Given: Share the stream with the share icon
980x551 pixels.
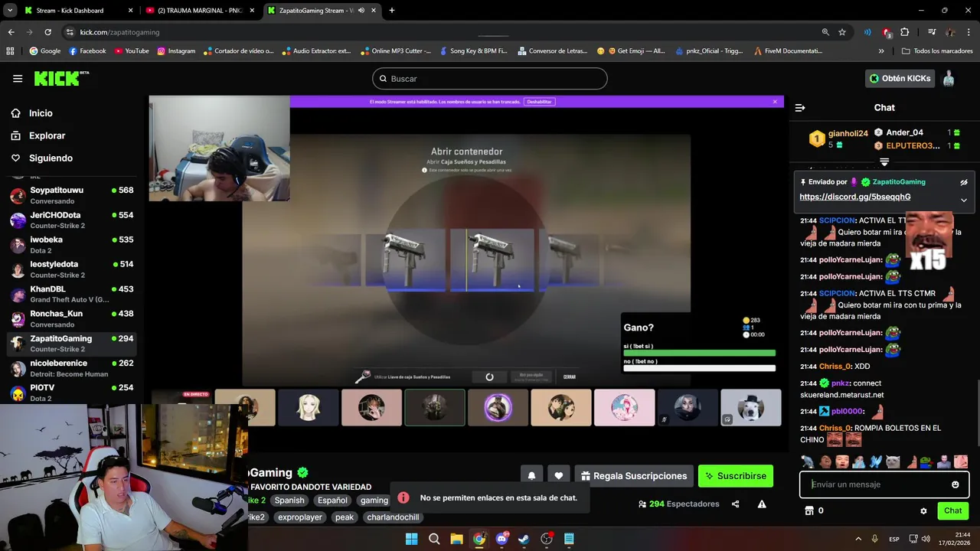Looking at the screenshot, I should point(735,504).
